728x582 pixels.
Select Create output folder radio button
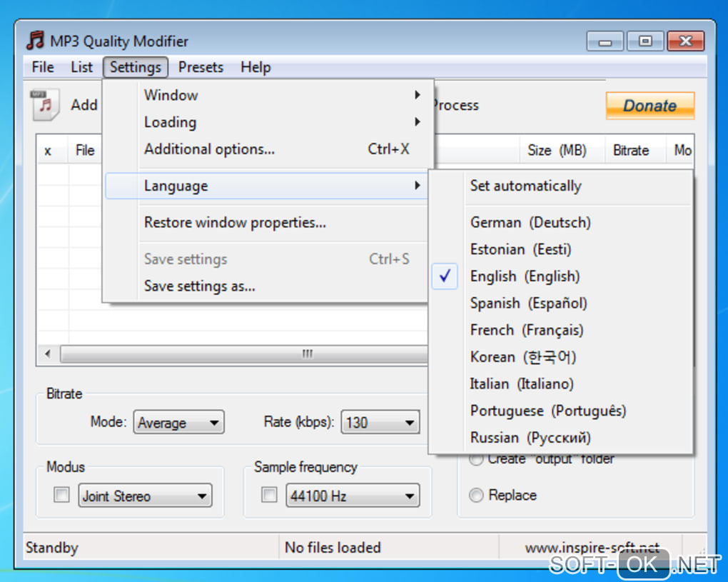coord(476,459)
